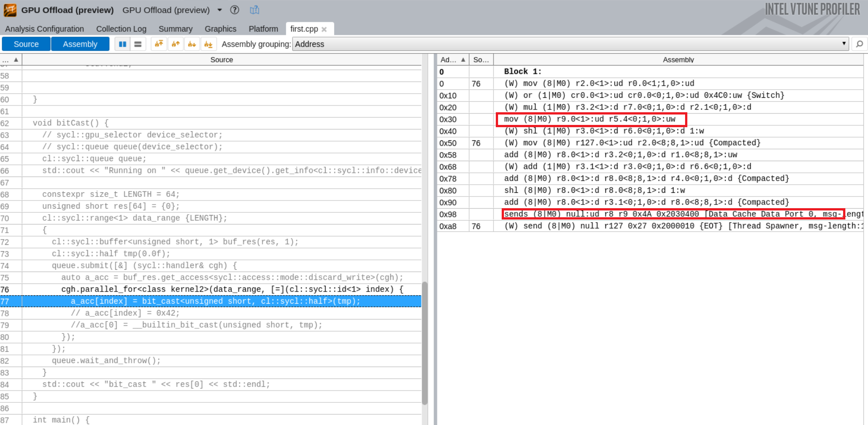Switch to stacked horizontal split layout
Viewport: 868px width, 425px height.
point(138,44)
